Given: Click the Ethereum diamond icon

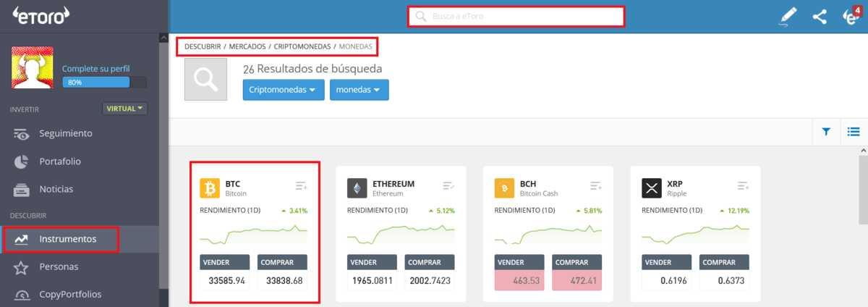Looking at the screenshot, I should 357,188.
